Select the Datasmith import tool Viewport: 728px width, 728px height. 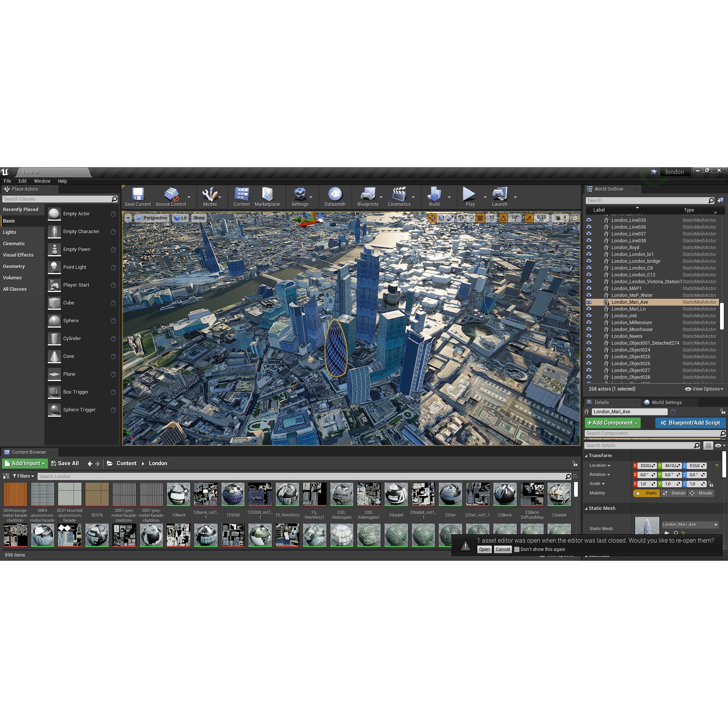335,196
